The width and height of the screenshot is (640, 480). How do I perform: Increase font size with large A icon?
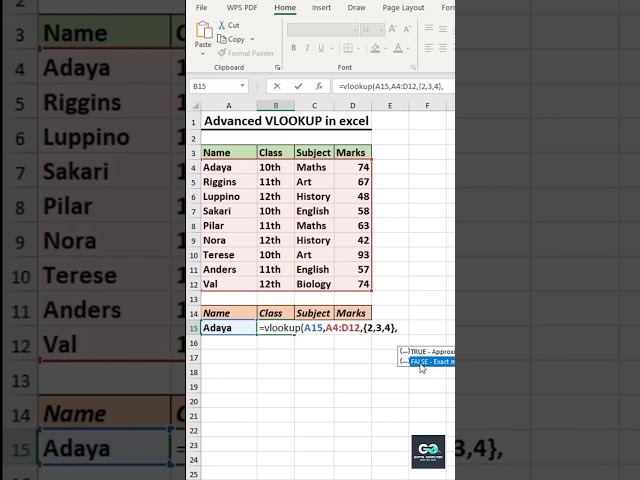392,29
